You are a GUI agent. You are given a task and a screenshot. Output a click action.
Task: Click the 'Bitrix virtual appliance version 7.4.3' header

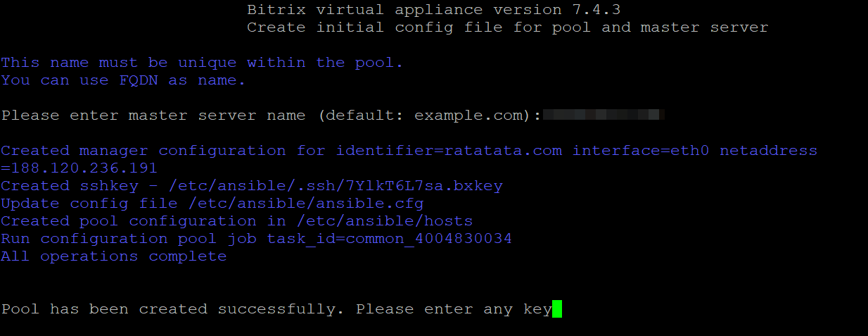(x=433, y=10)
